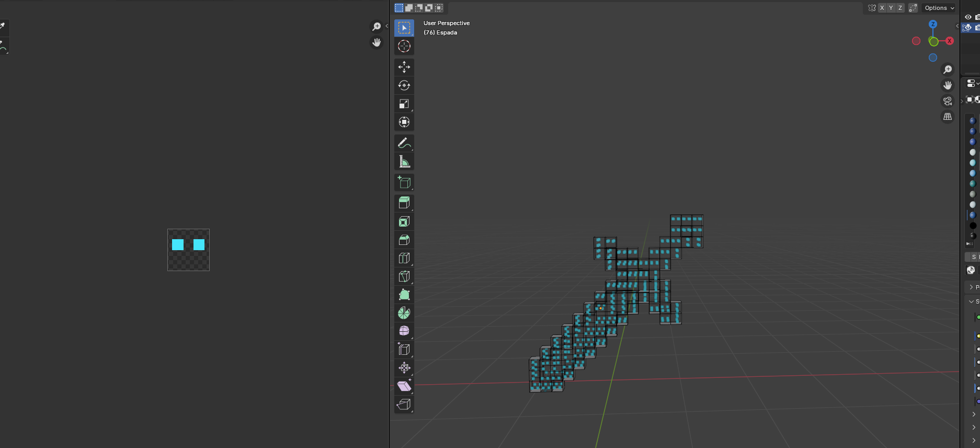Enable Z axis mirror
The width and height of the screenshot is (980, 448).
pos(900,8)
